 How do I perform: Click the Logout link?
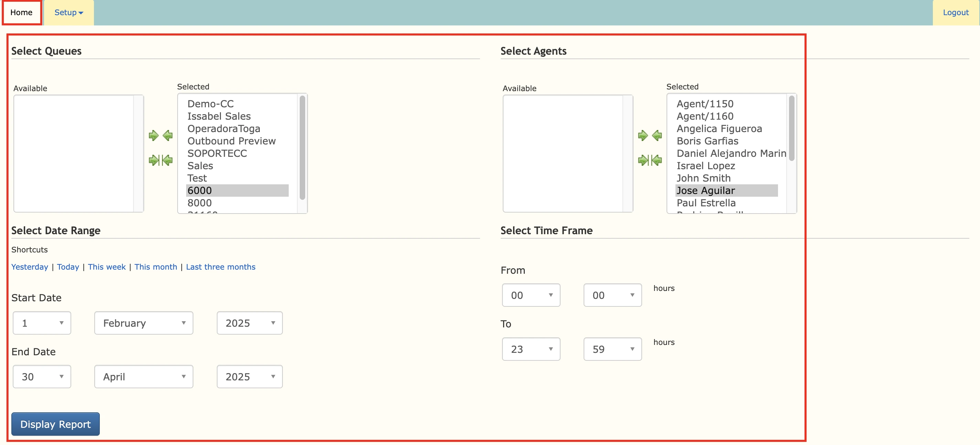coord(956,12)
